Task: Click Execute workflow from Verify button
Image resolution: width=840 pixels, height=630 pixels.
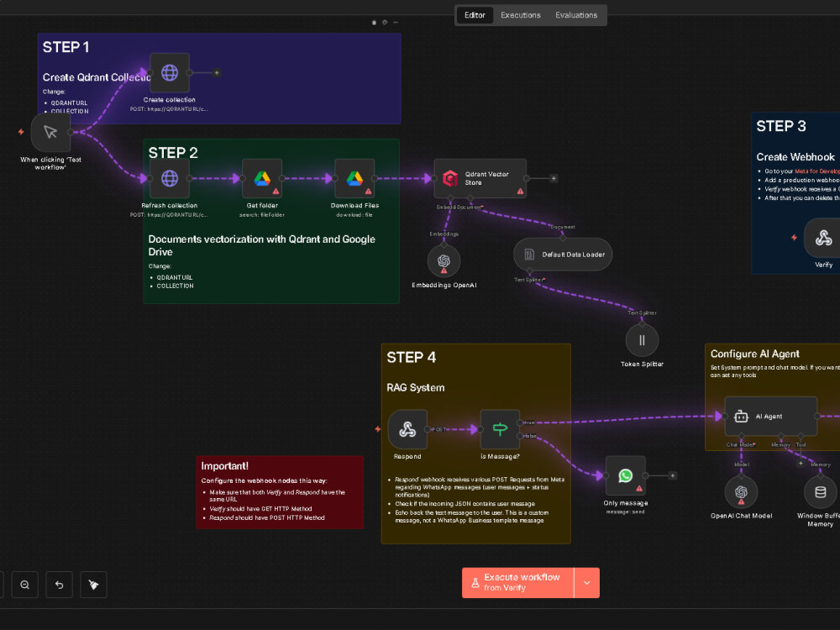Action: coord(517,582)
